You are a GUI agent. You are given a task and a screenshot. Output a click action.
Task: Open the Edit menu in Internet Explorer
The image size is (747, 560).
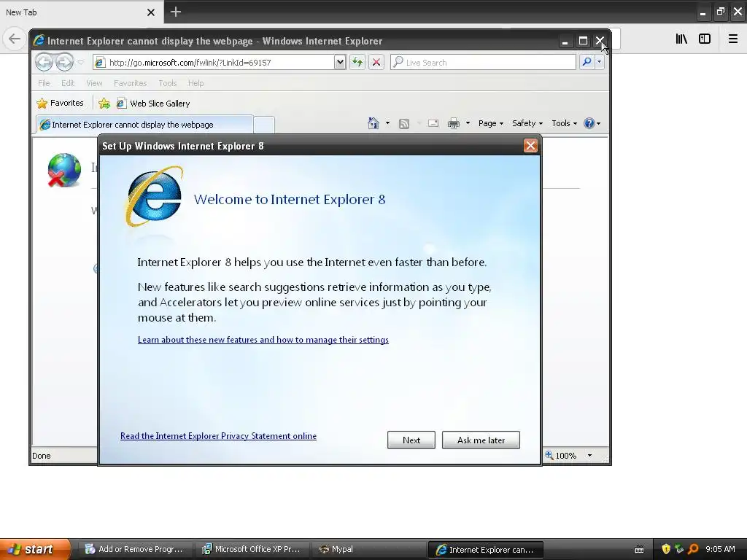(x=68, y=83)
